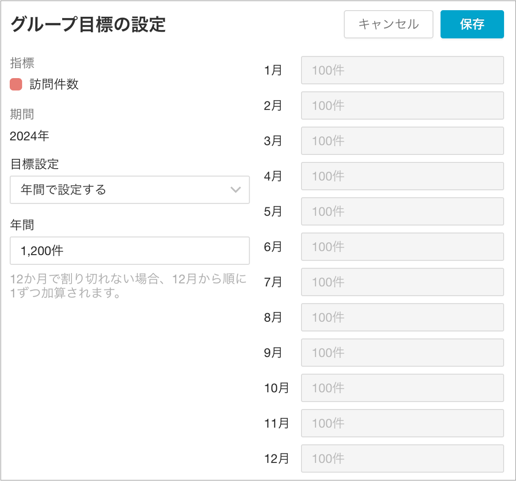Select the 10月 target field
The image size is (516, 481).
coord(402,388)
